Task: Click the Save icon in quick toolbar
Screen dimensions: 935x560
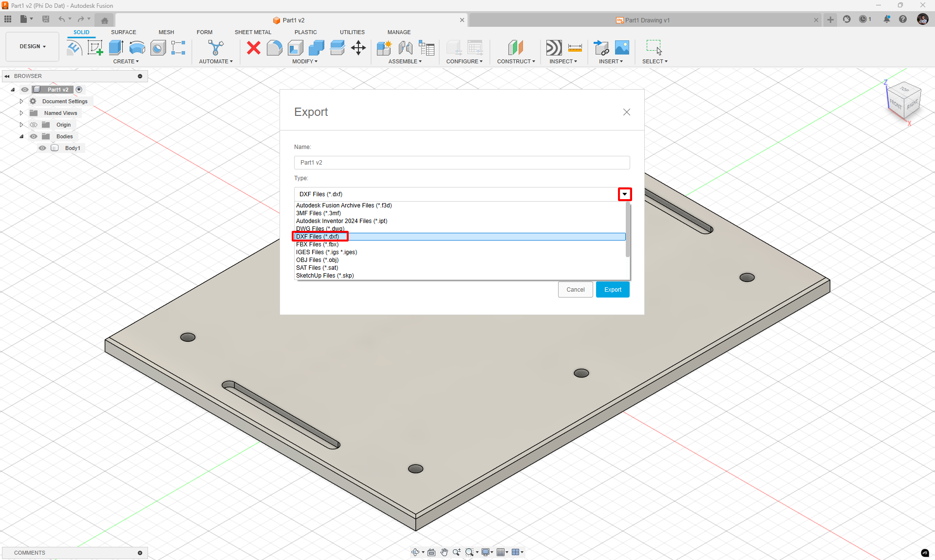Action: pos(46,19)
